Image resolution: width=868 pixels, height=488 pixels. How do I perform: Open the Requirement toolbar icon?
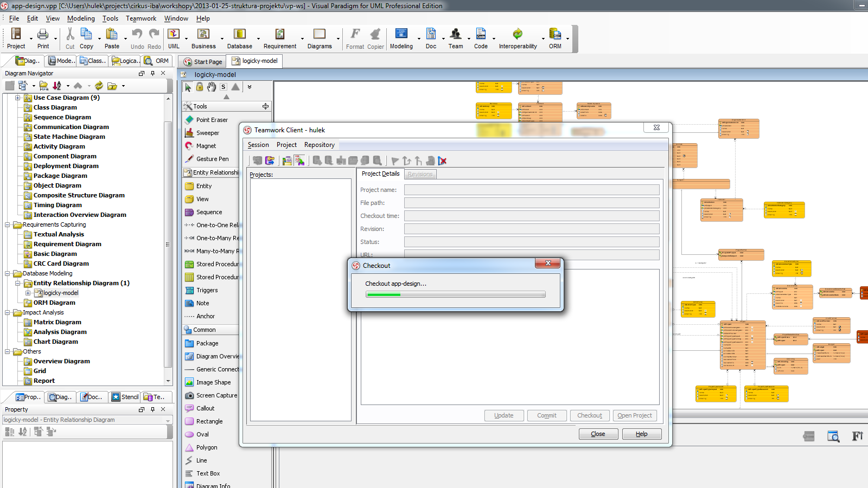click(280, 38)
